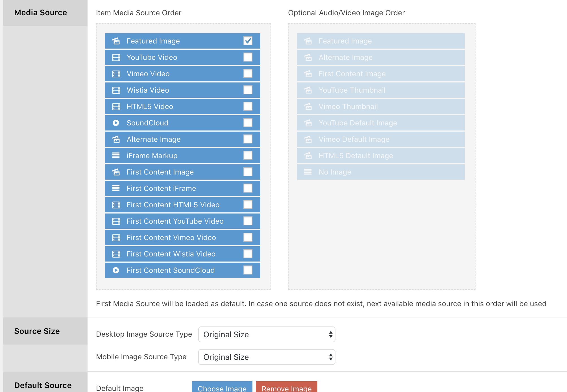
Task: Uncheck the Featured Image checkbox
Action: pyautogui.click(x=248, y=41)
